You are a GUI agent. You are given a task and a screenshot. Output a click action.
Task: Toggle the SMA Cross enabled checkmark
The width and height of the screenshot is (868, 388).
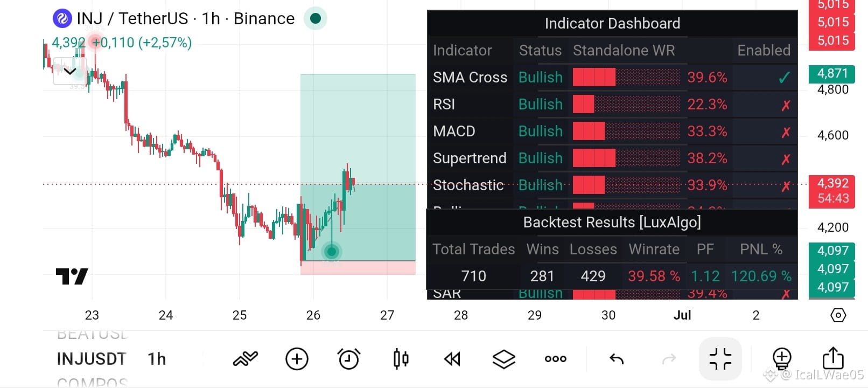(x=784, y=78)
